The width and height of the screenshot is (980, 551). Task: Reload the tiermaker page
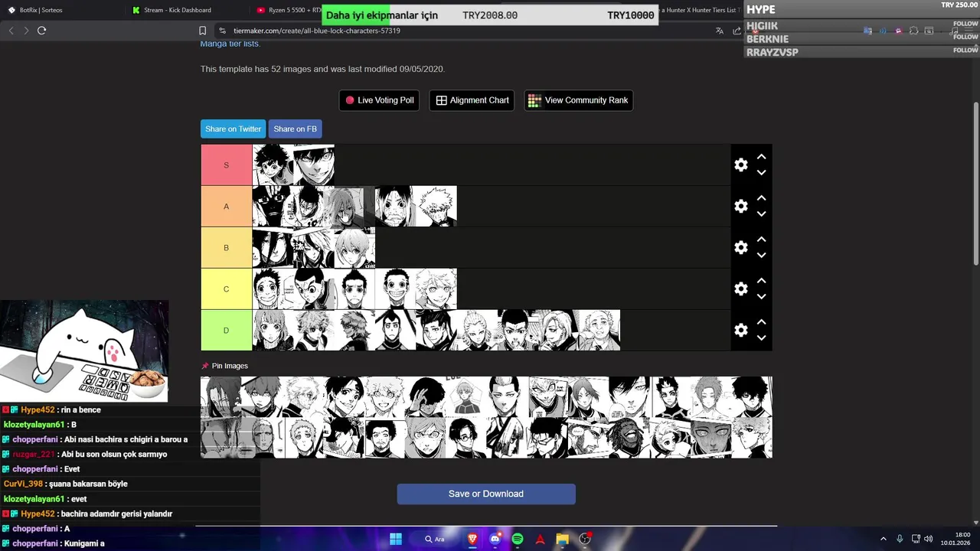pyautogui.click(x=42, y=31)
